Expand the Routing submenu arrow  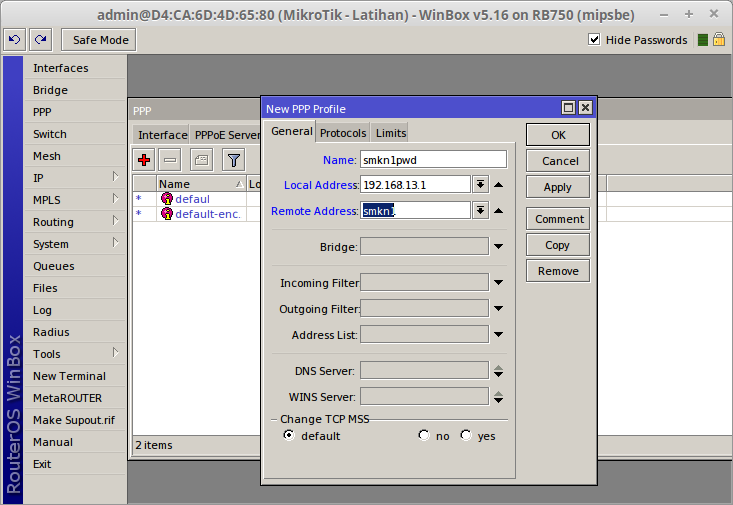pos(115,220)
